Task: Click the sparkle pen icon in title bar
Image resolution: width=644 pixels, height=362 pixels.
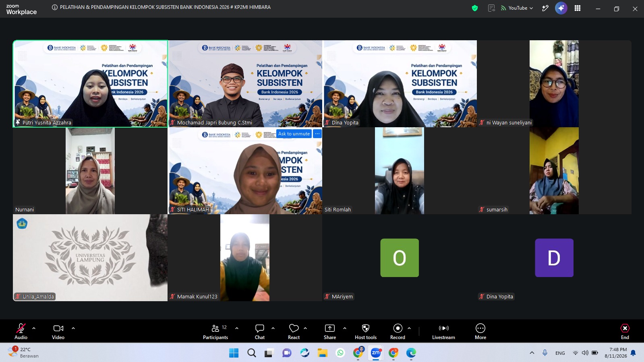Action: pyautogui.click(x=545, y=8)
